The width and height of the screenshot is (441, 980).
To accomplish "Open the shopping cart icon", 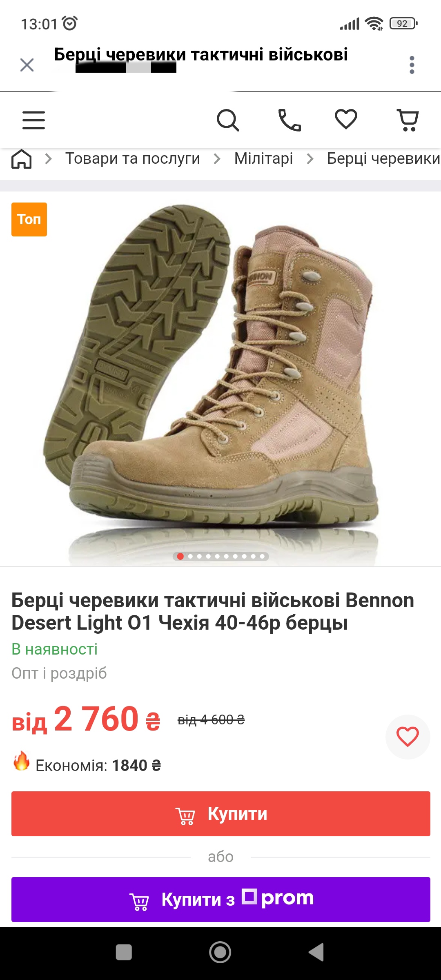I will coord(408,120).
